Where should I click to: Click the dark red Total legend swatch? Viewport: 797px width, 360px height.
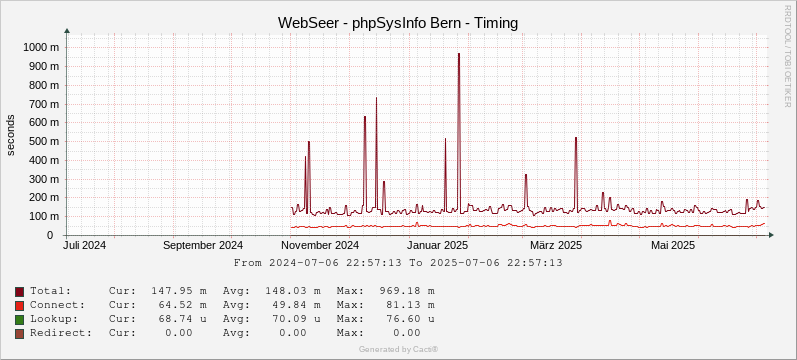tap(19, 292)
